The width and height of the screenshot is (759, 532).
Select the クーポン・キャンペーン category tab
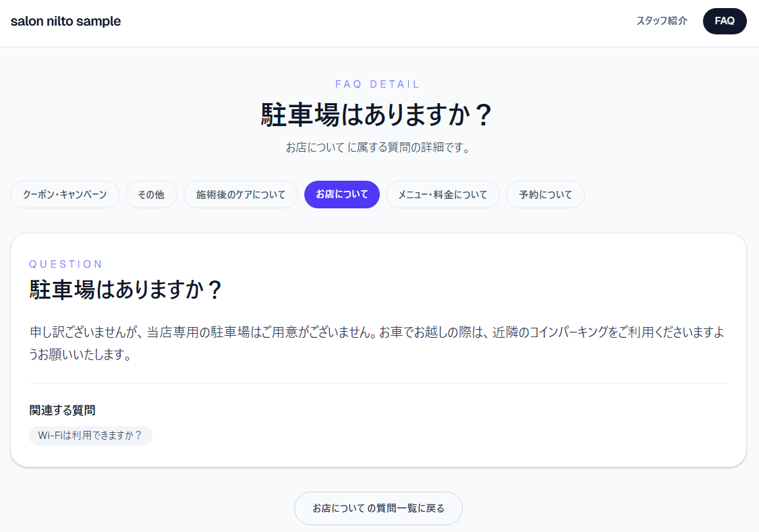pyautogui.click(x=65, y=195)
